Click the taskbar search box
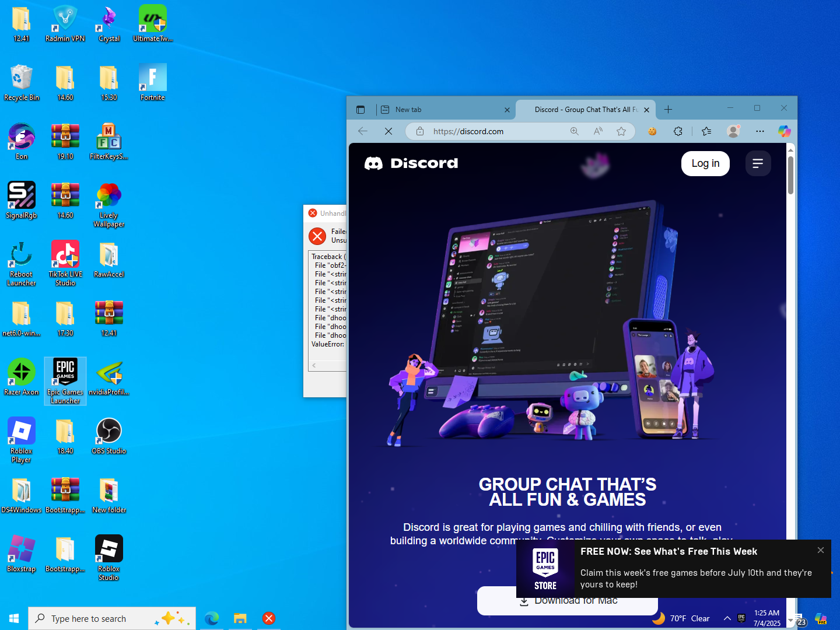The height and width of the screenshot is (630, 840). point(112,618)
